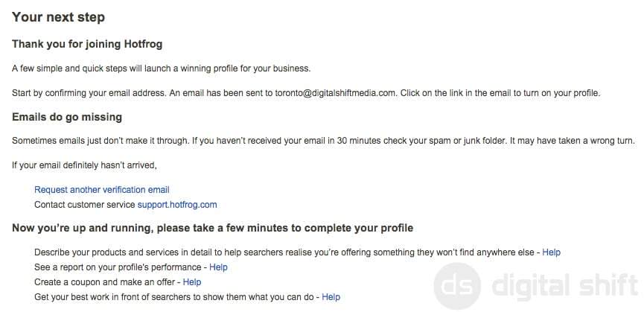Open Help link for describing products and services
The height and width of the screenshot is (312, 644).
pyautogui.click(x=551, y=252)
